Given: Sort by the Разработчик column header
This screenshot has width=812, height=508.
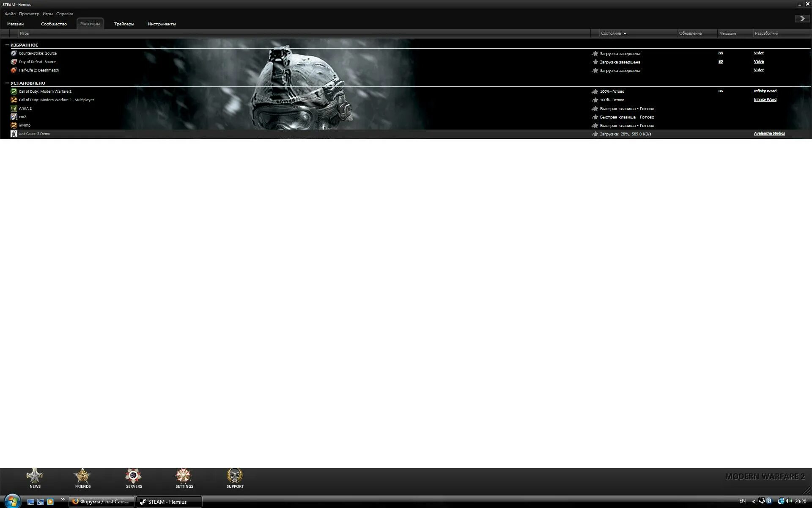Looking at the screenshot, I should tap(782, 33).
